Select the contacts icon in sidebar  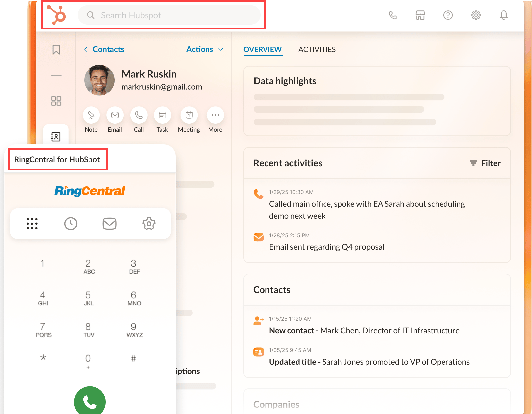pos(56,137)
